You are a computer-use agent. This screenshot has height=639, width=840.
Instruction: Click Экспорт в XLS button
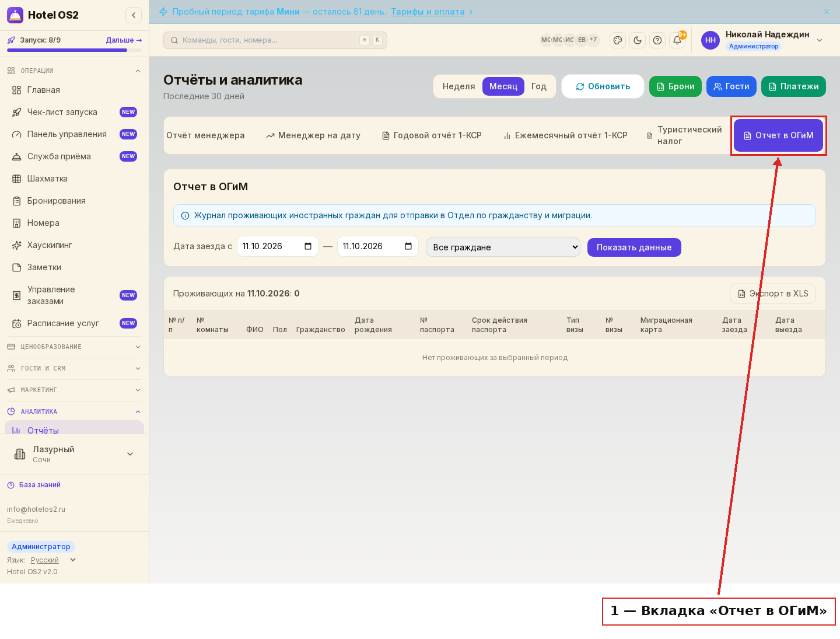click(773, 294)
